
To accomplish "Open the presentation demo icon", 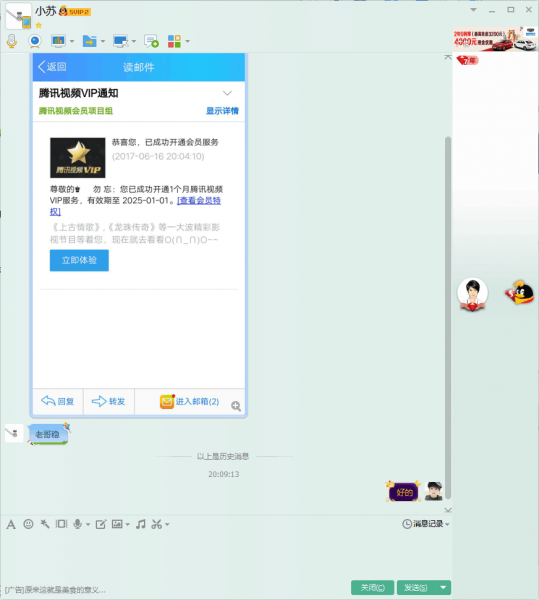I will tap(58, 41).
